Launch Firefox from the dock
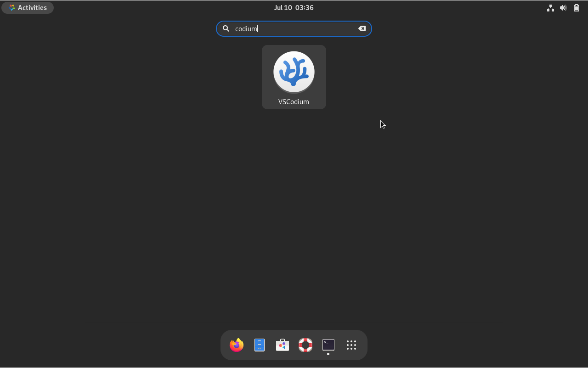 coord(236,345)
